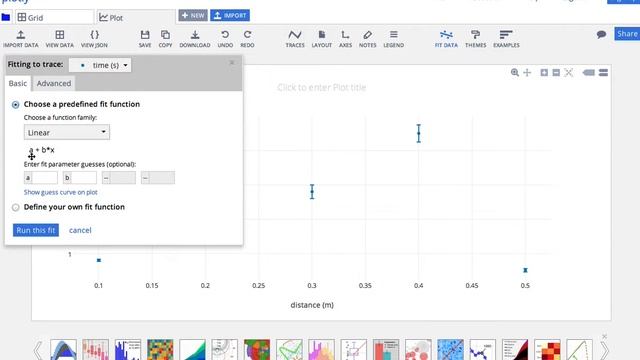Select the pan crosshair plot tool
640x360 pixels.
[x=527, y=73]
